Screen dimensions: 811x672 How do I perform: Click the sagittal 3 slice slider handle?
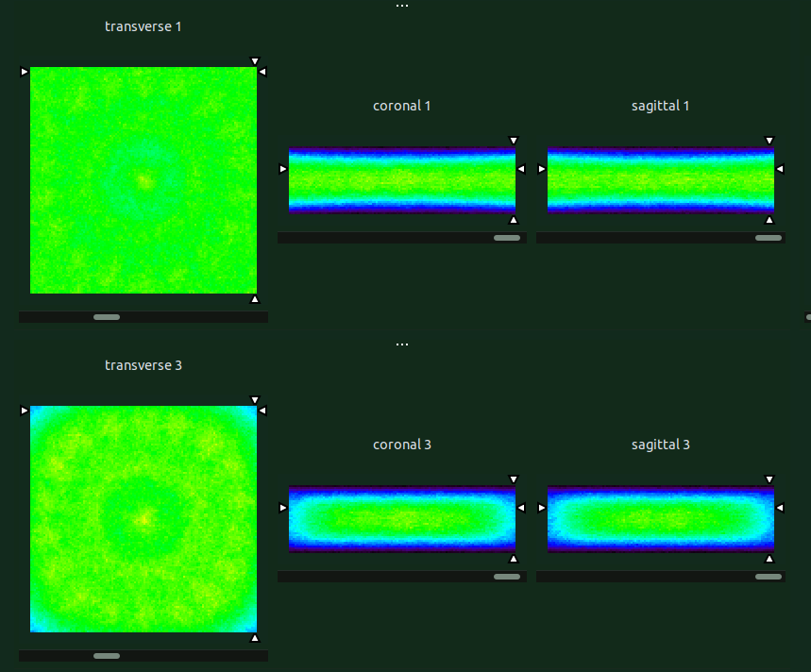tap(769, 577)
